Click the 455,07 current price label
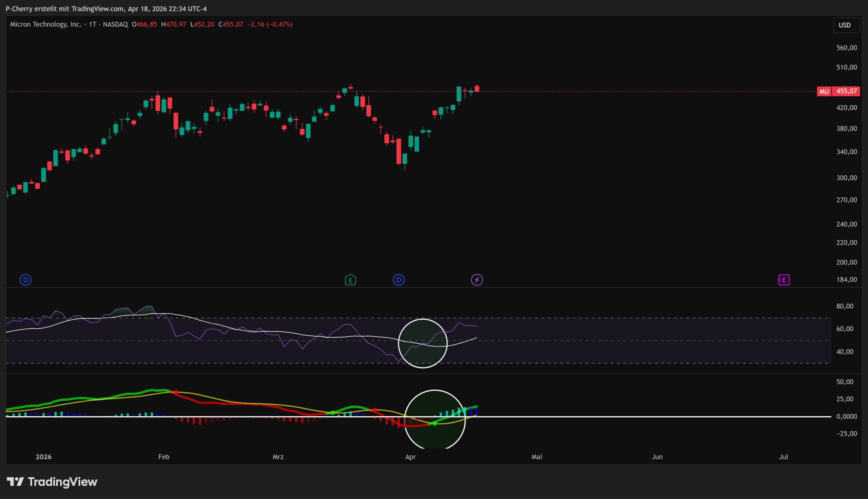The image size is (868, 499). (x=846, y=91)
